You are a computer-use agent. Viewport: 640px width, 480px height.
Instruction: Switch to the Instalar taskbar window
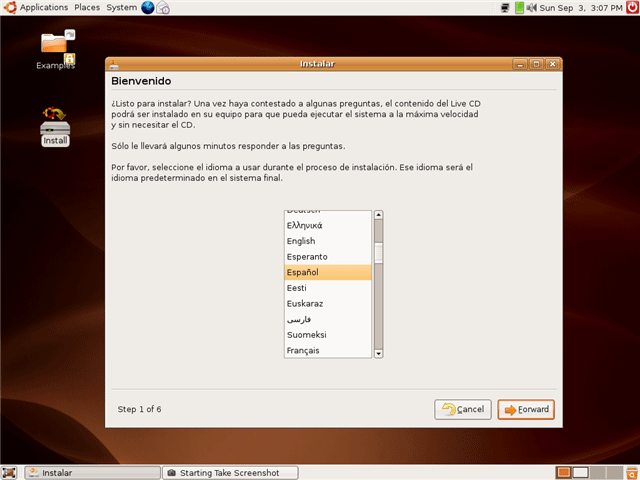point(92,472)
